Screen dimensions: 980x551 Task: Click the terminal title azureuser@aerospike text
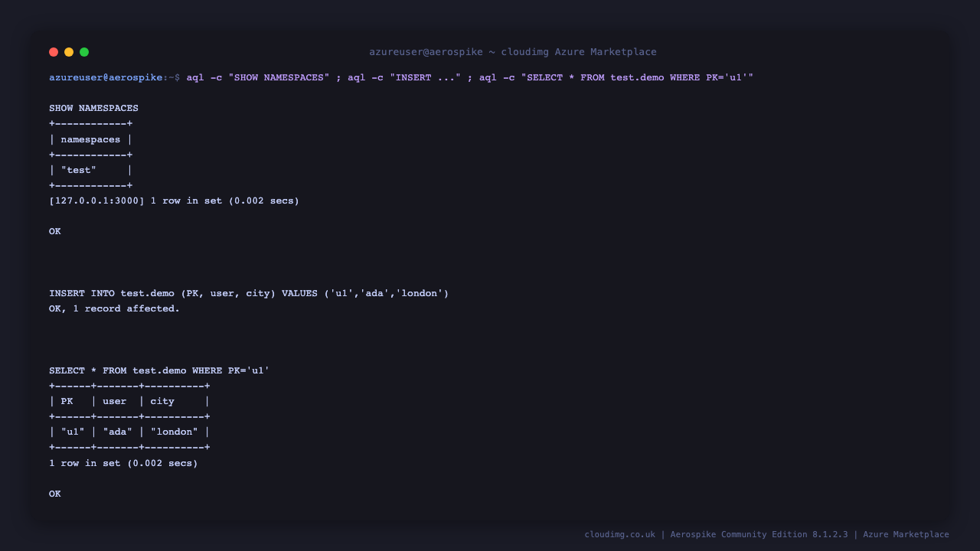(426, 52)
